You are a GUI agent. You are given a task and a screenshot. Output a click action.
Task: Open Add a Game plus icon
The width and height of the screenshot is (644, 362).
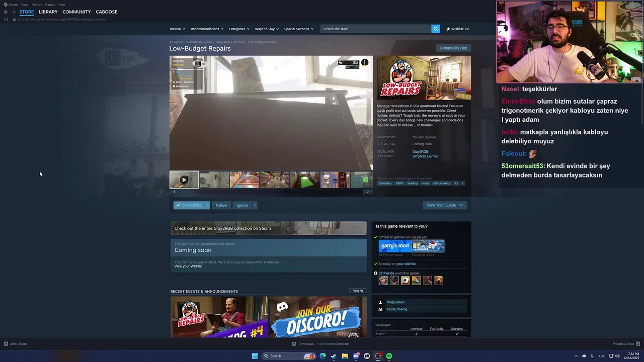6,344
